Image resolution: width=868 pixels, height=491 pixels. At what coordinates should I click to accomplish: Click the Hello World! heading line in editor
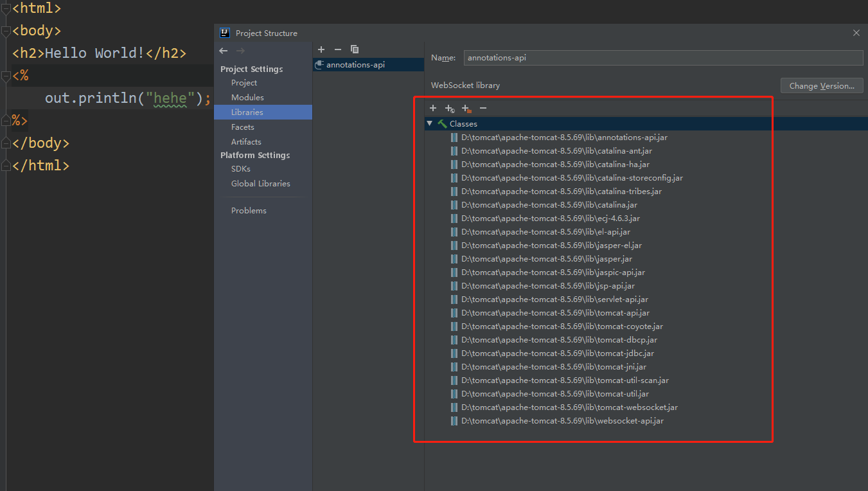pyautogui.click(x=100, y=53)
